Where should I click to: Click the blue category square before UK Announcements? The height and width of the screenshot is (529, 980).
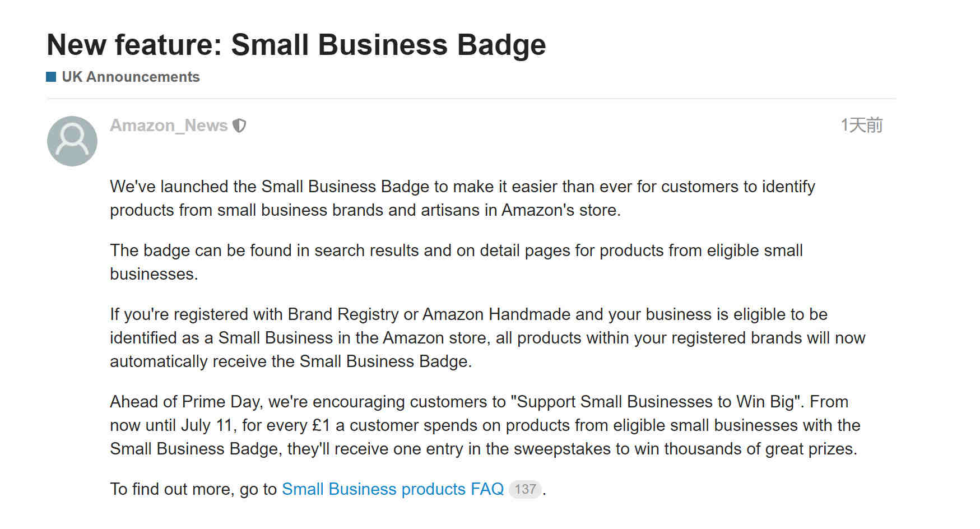(51, 77)
